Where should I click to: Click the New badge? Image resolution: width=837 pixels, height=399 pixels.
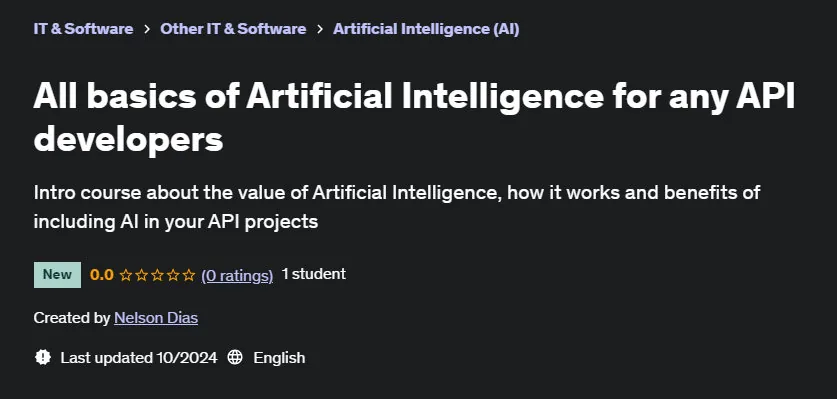[x=57, y=275]
